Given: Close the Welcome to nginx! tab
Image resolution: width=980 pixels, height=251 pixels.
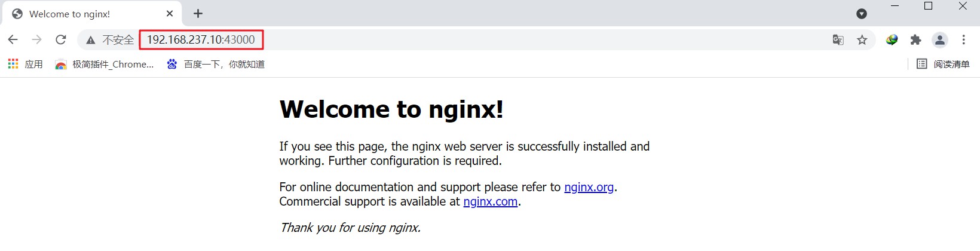Looking at the screenshot, I should [170, 14].
